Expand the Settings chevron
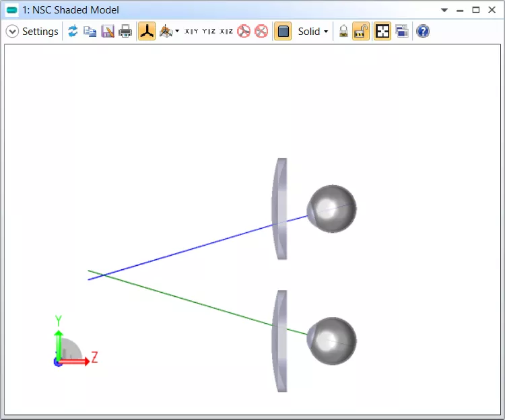Image resolution: width=505 pixels, height=420 pixels. [12, 32]
